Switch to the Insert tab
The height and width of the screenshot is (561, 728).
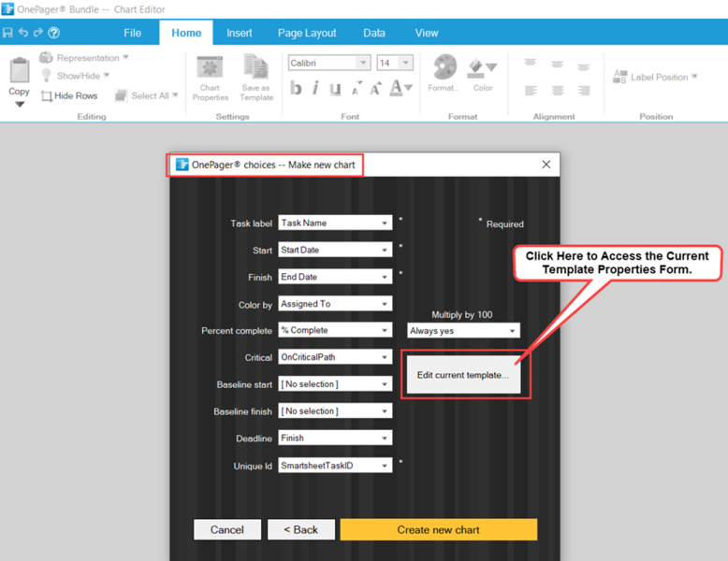240,33
